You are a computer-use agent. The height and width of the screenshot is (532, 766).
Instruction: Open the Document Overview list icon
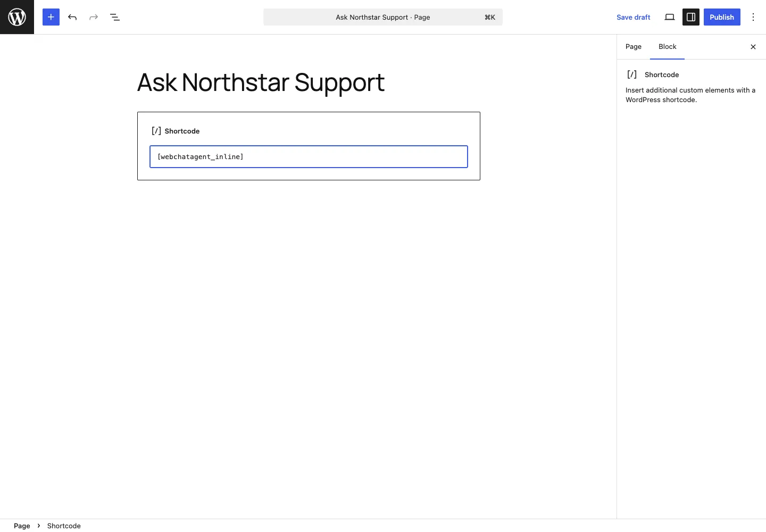[115, 17]
